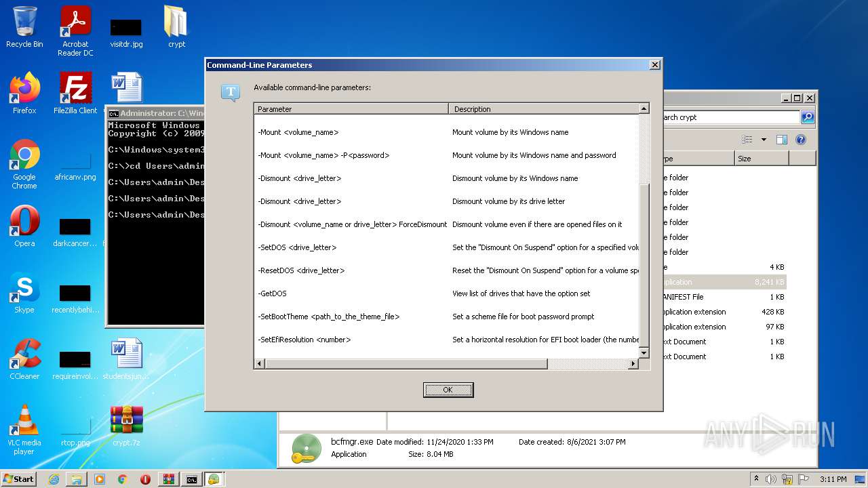The width and height of the screenshot is (868, 488).
Task: Click 'Dismount volume by its drive letter' description
Action: tap(509, 201)
